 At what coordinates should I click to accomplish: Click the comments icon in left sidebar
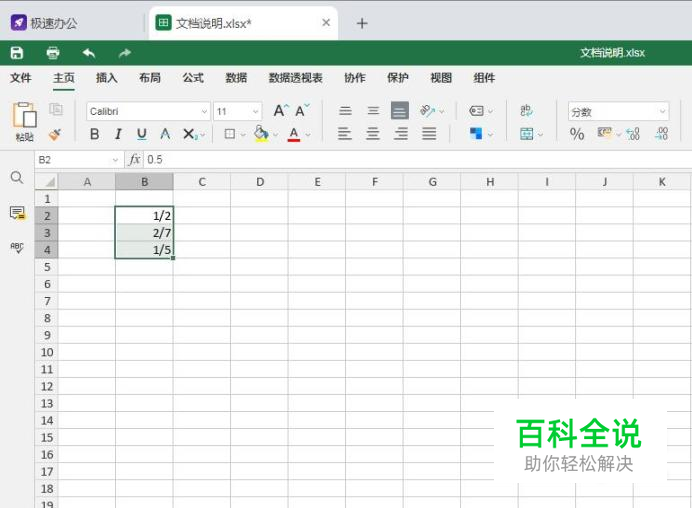click(18, 213)
